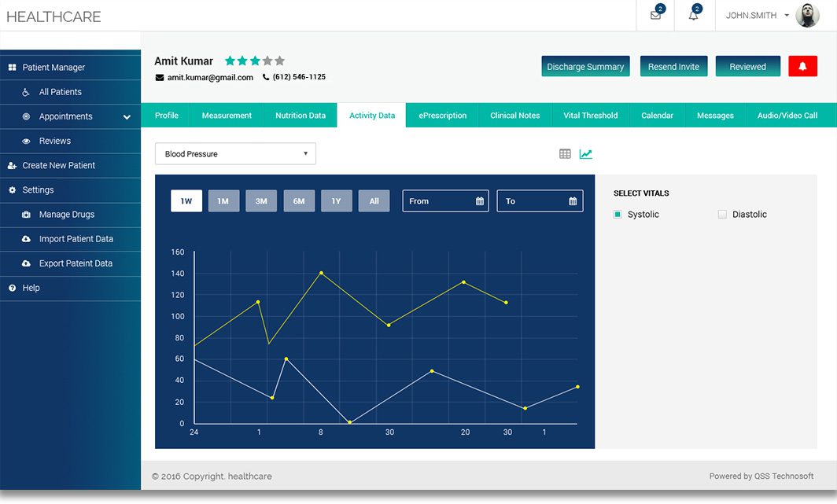This screenshot has width=837, height=504.
Task: Click the red alert bell button
Action: coord(802,66)
